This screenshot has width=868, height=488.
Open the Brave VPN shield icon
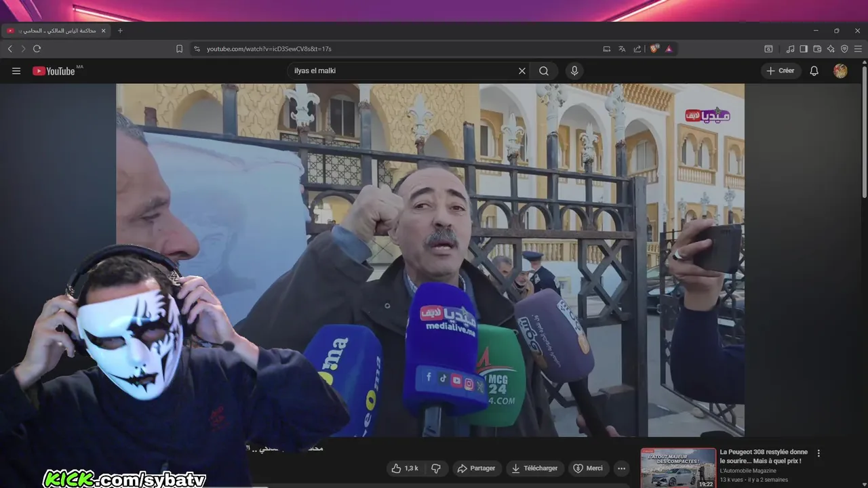844,49
